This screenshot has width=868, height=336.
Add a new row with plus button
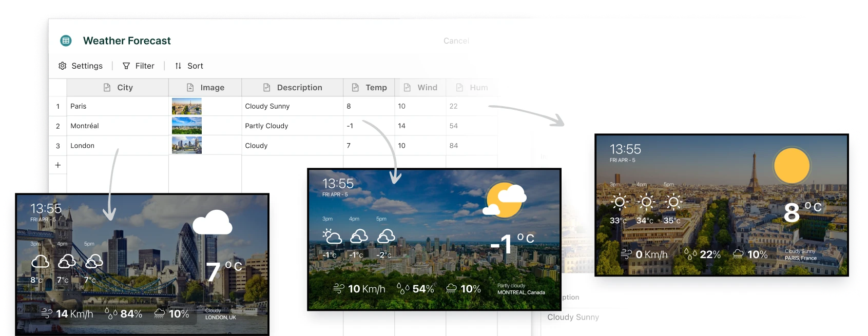coord(58,165)
